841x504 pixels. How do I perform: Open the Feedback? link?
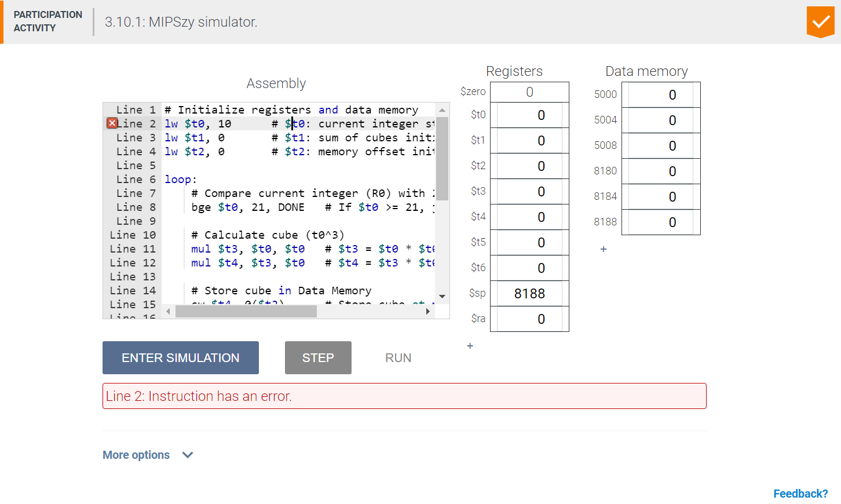point(800,493)
